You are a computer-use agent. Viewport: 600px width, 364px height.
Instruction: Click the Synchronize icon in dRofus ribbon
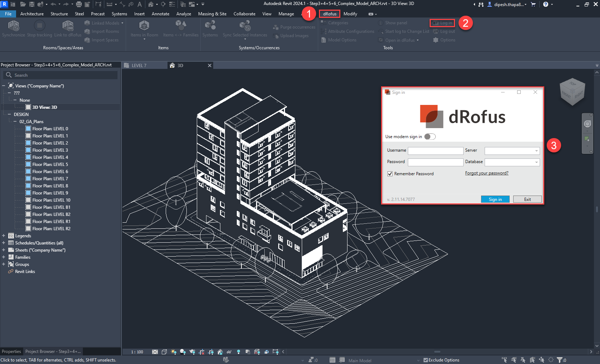click(x=14, y=26)
